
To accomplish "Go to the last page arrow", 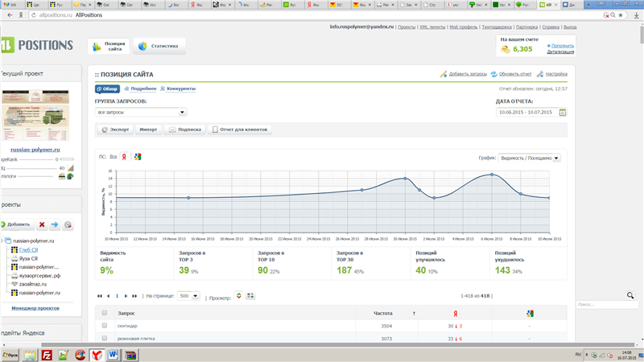I will tap(135, 296).
